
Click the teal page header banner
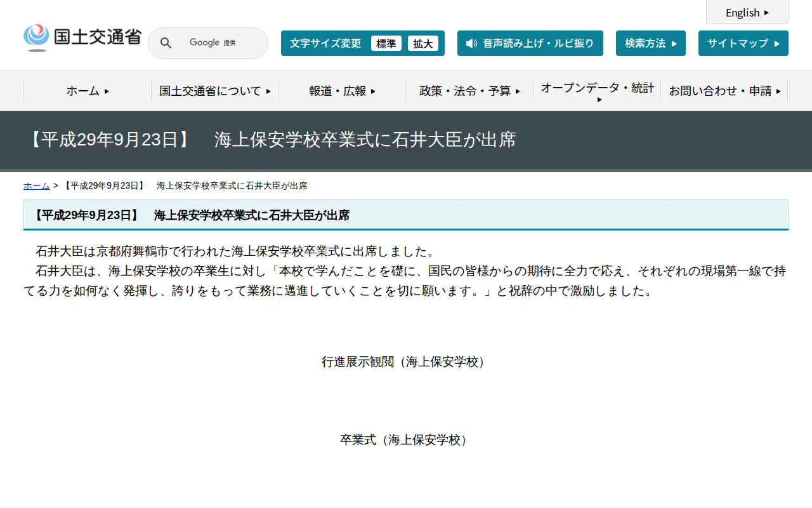coord(406,140)
